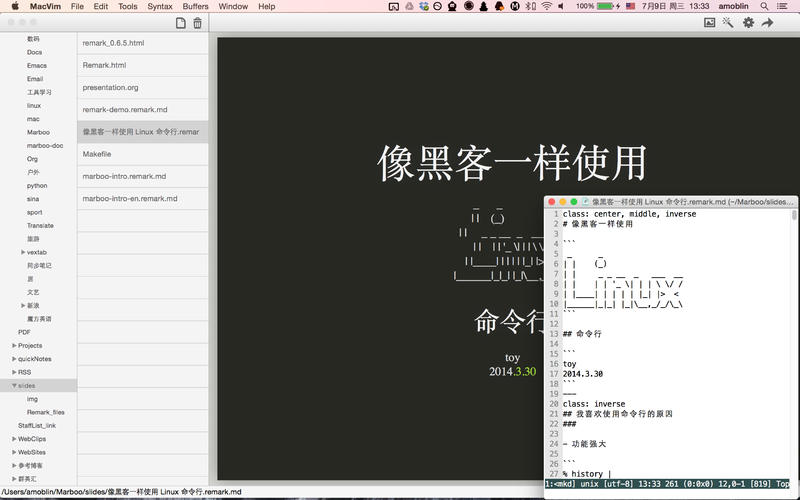Image resolution: width=800 pixels, height=500 pixels.
Task: Open the Tools menu
Action: 128,6
